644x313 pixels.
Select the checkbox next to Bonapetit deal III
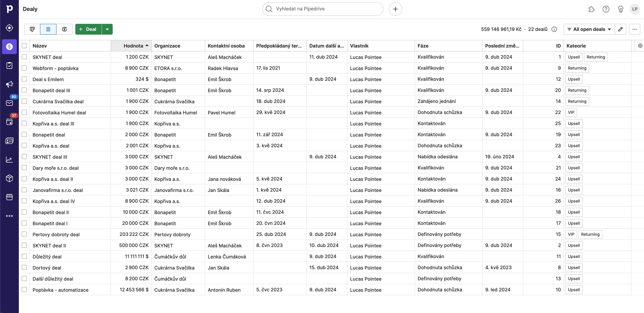[24, 90]
